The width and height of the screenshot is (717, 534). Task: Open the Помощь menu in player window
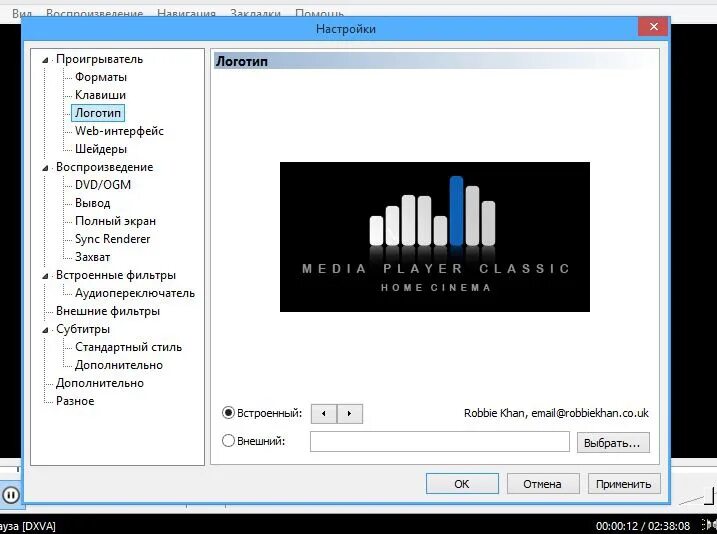[319, 14]
